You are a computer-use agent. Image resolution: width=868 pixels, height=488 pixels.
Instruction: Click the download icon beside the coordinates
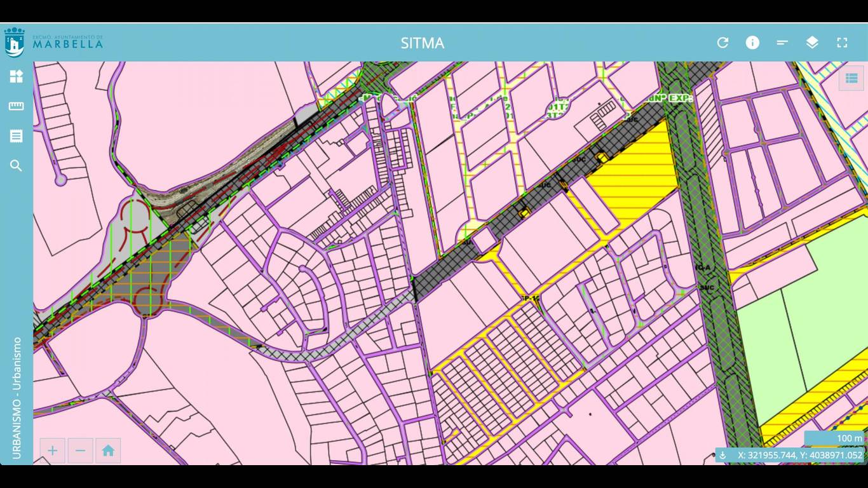point(723,455)
